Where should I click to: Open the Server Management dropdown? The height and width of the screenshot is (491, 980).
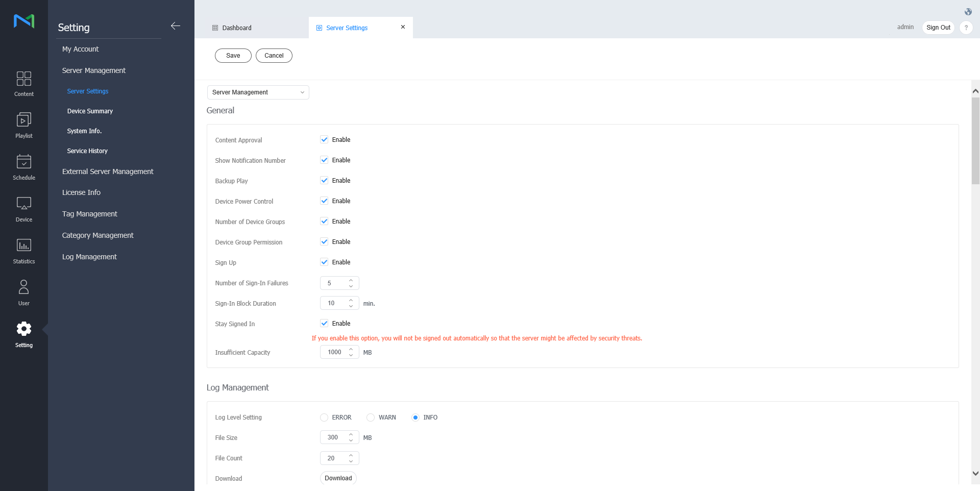[x=258, y=92]
